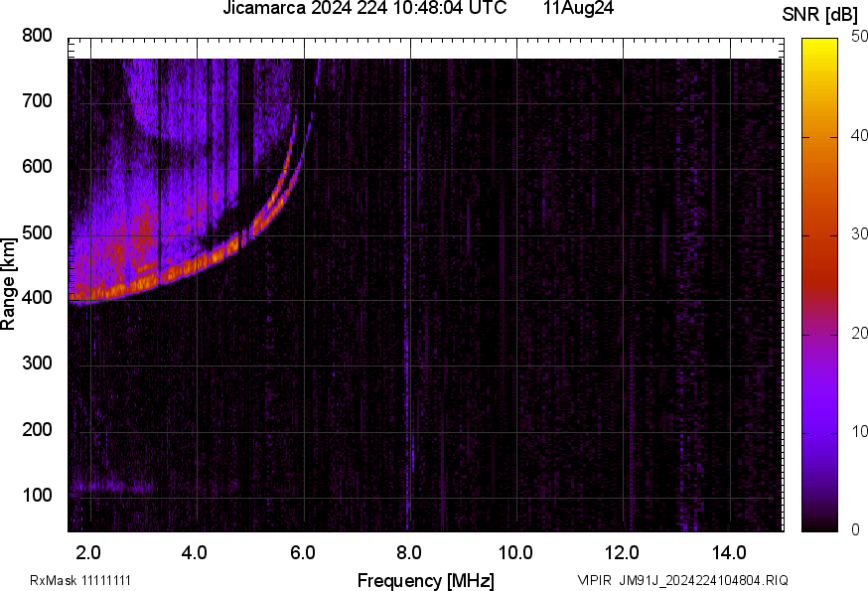Click the yellow top of the SNR colorbar
868x591 pixels.
[x=819, y=45]
